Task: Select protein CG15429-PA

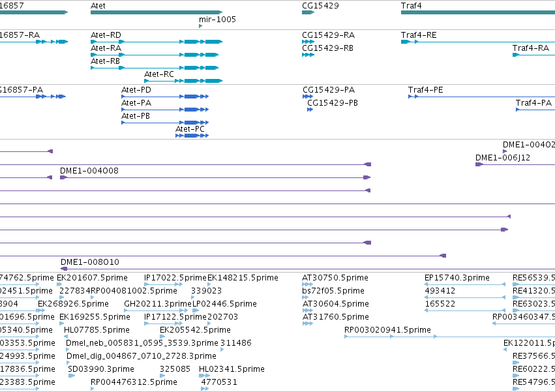Action: 308,97
